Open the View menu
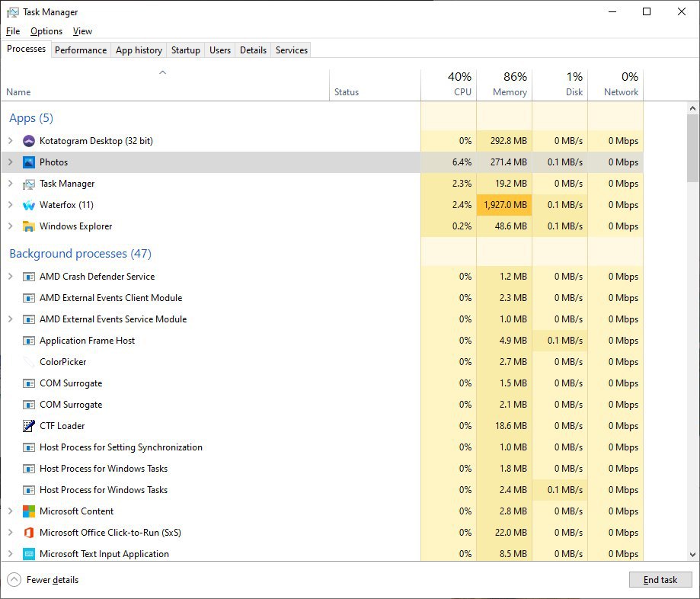 tap(82, 31)
